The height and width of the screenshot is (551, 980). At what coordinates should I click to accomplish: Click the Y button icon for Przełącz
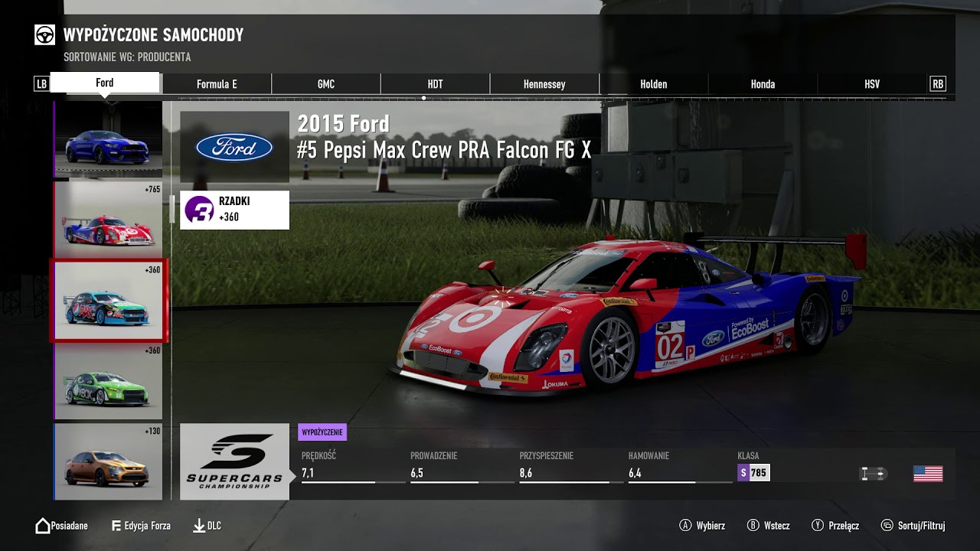point(818,526)
